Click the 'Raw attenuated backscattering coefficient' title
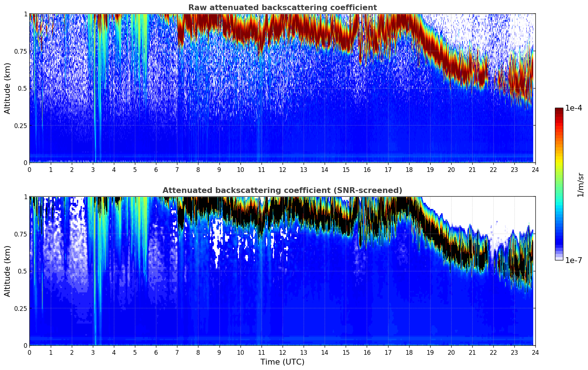This screenshot has height=370, width=588. tap(282, 8)
